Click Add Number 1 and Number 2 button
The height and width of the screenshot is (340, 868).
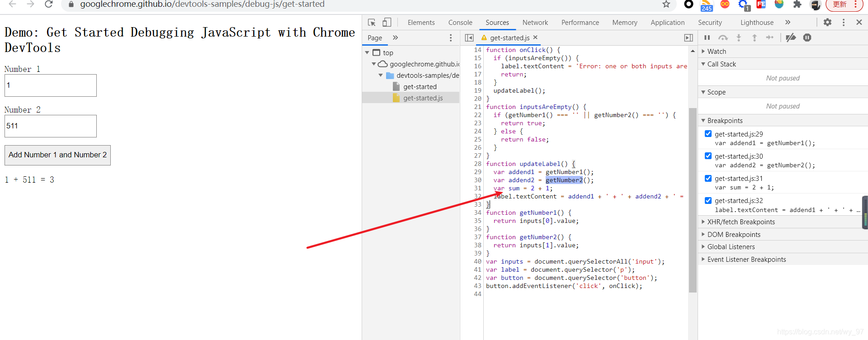pyautogui.click(x=57, y=155)
